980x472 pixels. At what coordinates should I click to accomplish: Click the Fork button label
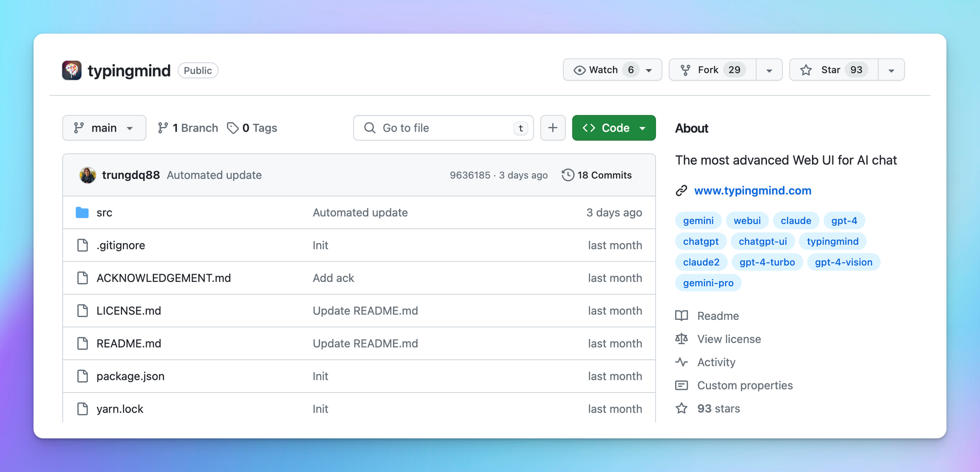(x=708, y=70)
